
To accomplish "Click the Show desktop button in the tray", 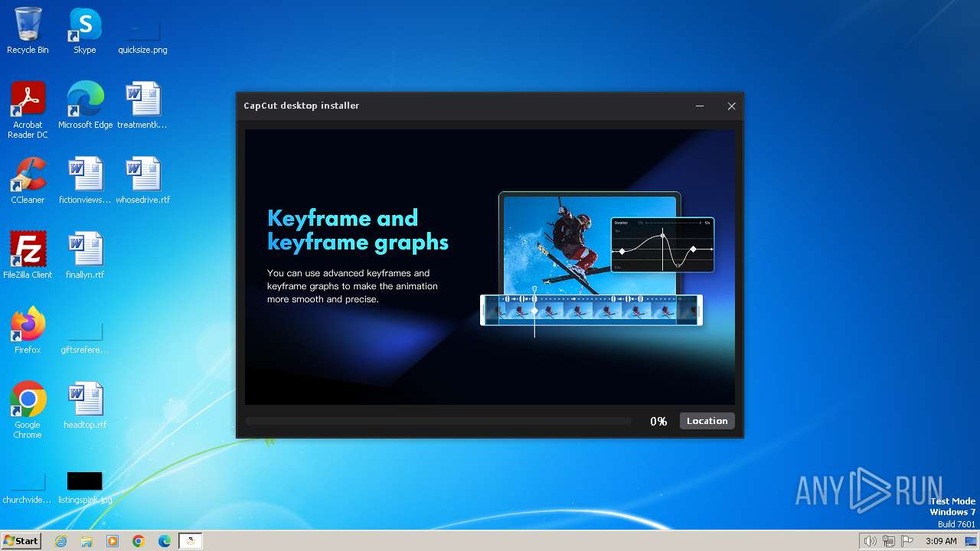I will click(972, 541).
